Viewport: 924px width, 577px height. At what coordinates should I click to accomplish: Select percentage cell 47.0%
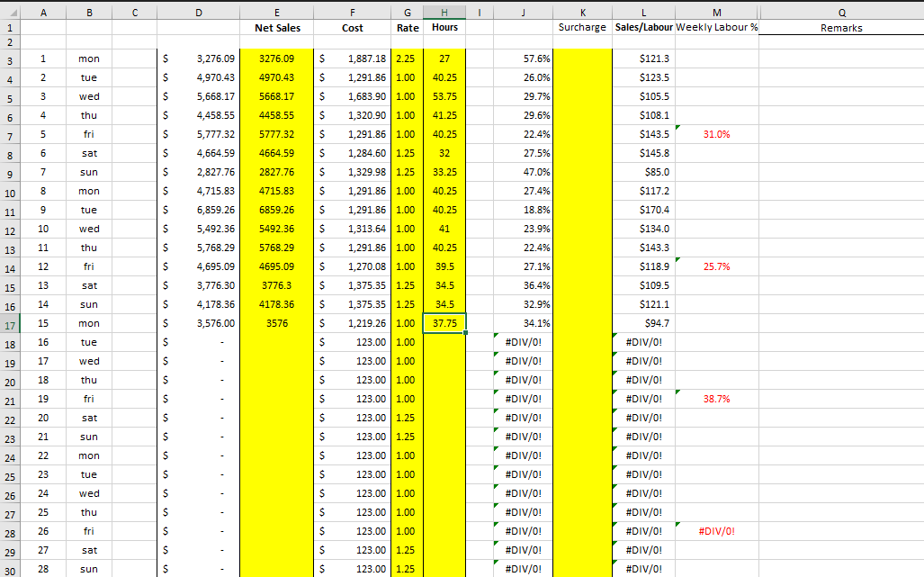click(x=524, y=172)
